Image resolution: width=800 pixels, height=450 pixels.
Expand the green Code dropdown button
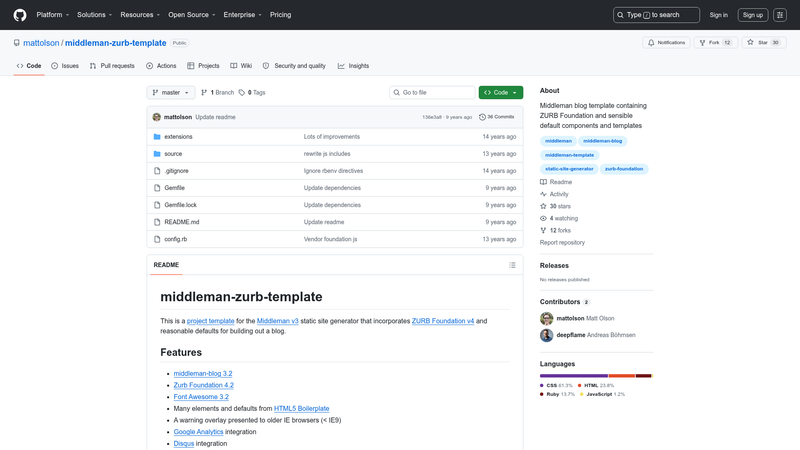pos(501,92)
